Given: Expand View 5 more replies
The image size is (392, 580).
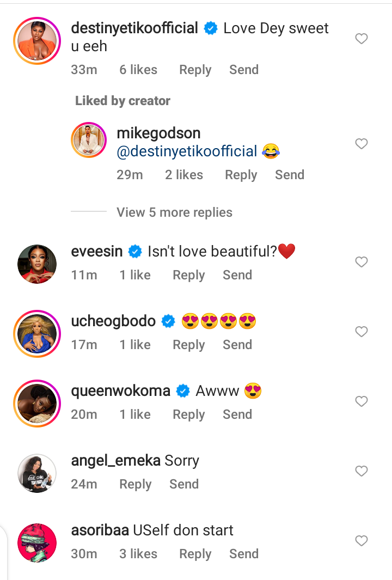Looking at the screenshot, I should (174, 212).
